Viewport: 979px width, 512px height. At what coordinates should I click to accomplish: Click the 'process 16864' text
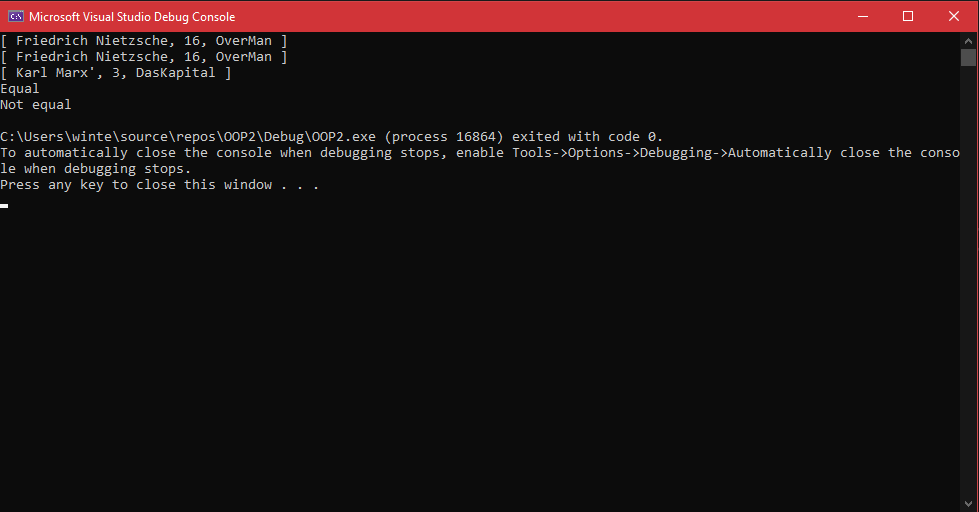click(447, 137)
